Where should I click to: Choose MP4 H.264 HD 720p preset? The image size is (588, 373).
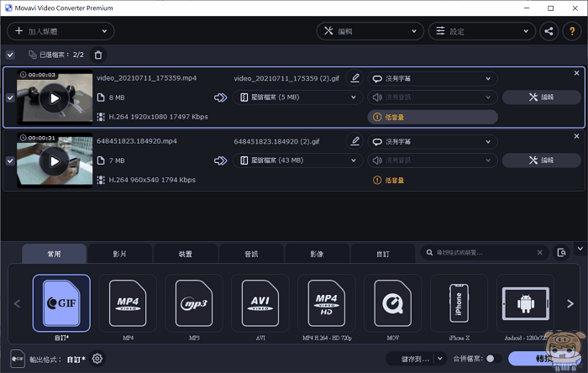[x=327, y=303]
